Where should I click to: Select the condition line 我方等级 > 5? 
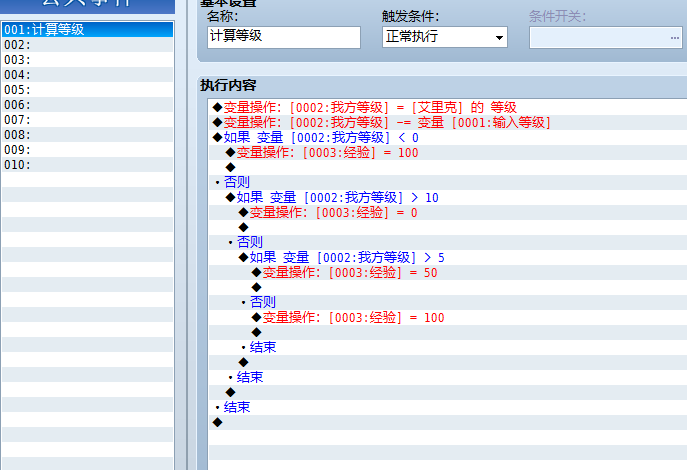pos(448,258)
